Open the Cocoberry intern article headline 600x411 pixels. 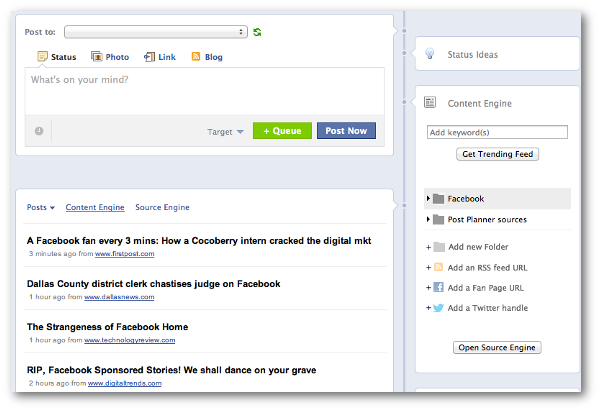coord(199,241)
